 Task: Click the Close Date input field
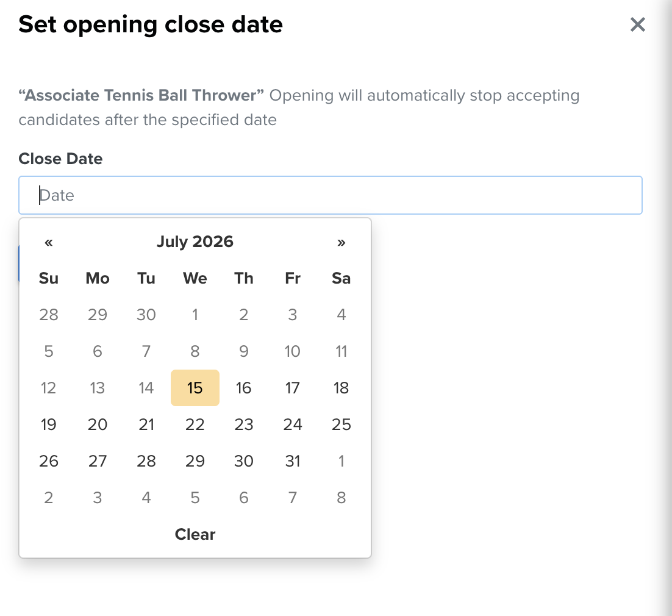(330, 195)
